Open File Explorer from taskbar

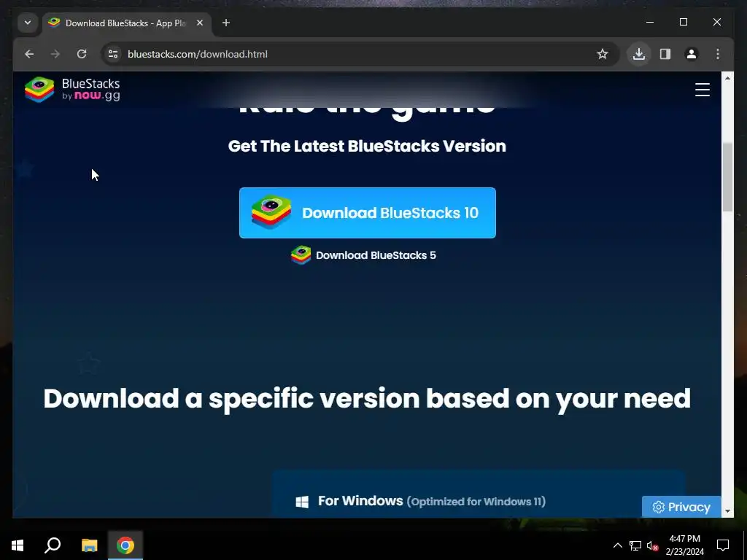click(89, 545)
